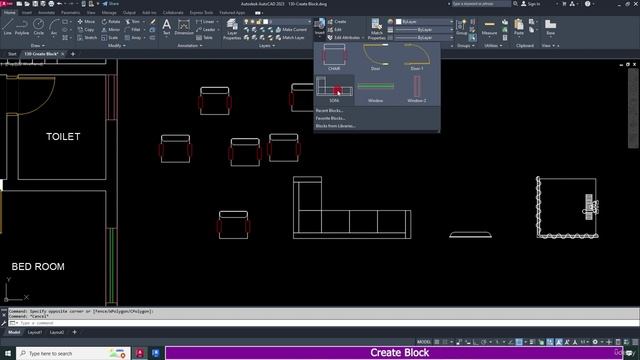Click Make Current layer tool
640x360 pixels.
291,29
